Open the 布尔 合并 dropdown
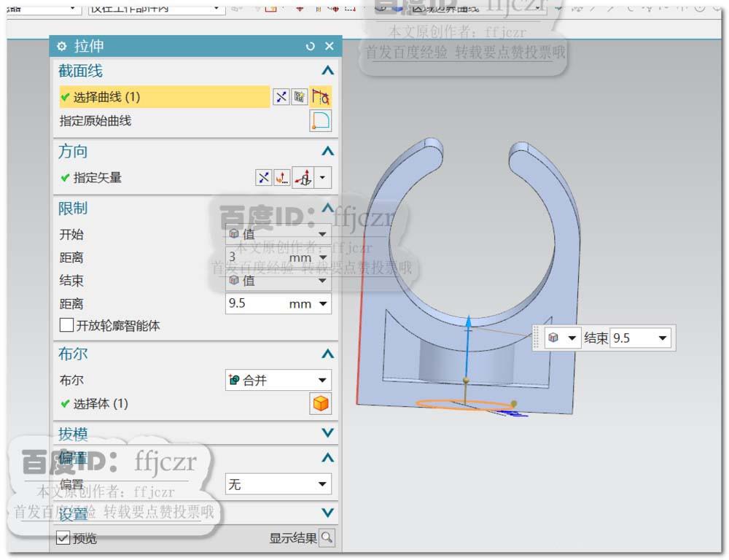Screen dimensions: 729x560 [277, 379]
